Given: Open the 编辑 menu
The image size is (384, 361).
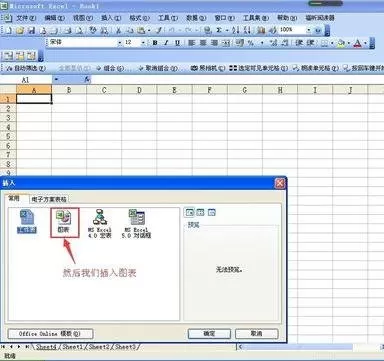Looking at the screenshot, I should 54,18.
